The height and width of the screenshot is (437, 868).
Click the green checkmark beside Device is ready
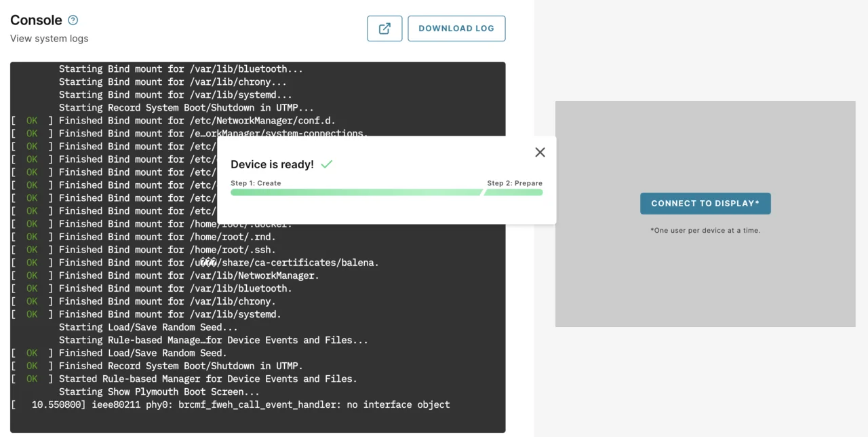[x=326, y=164]
